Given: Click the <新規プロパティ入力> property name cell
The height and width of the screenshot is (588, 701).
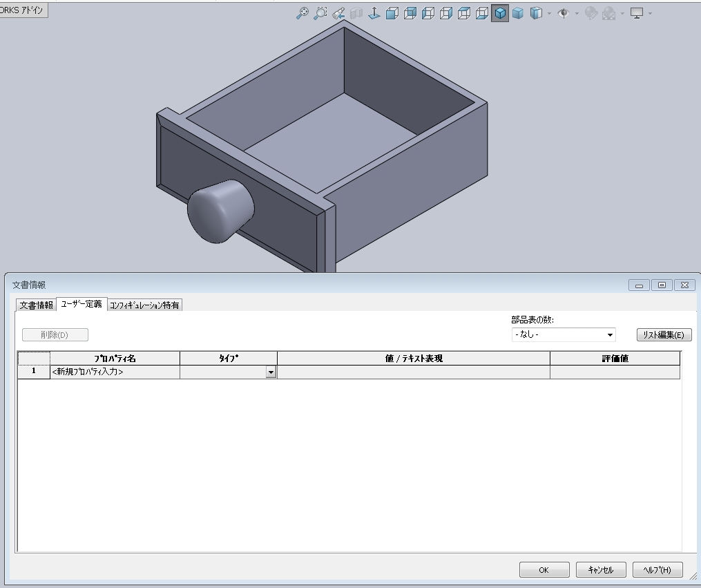Looking at the screenshot, I should [115, 372].
